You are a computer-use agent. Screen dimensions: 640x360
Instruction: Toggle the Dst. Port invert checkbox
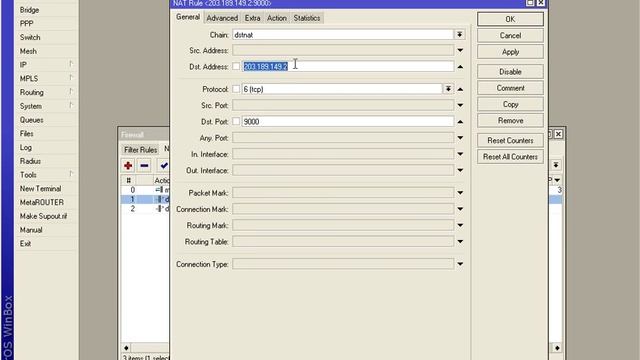(236, 121)
